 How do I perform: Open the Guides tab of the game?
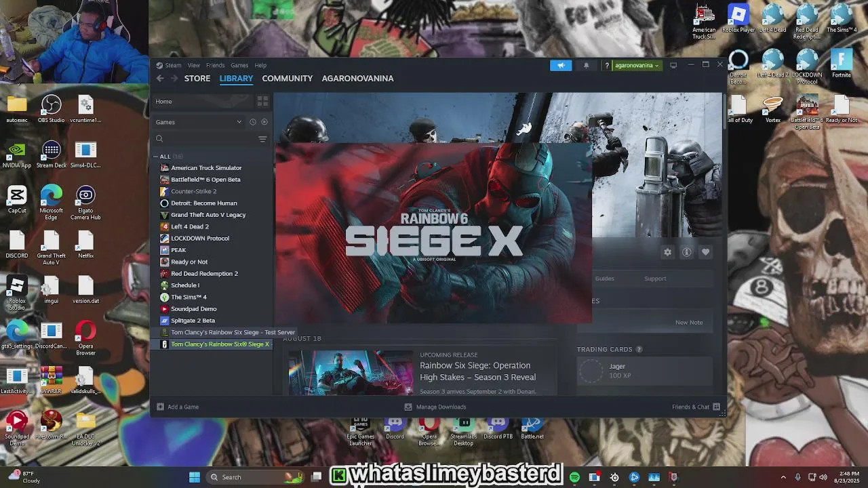604,279
